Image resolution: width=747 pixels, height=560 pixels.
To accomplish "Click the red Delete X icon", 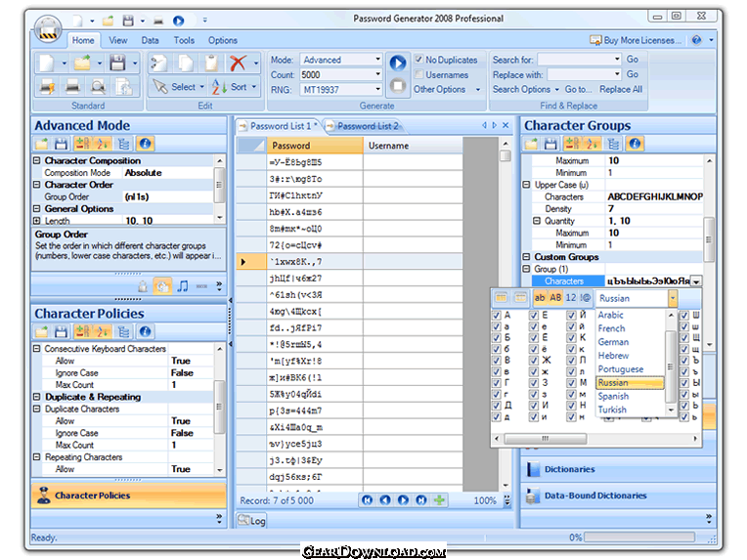I will (x=238, y=63).
